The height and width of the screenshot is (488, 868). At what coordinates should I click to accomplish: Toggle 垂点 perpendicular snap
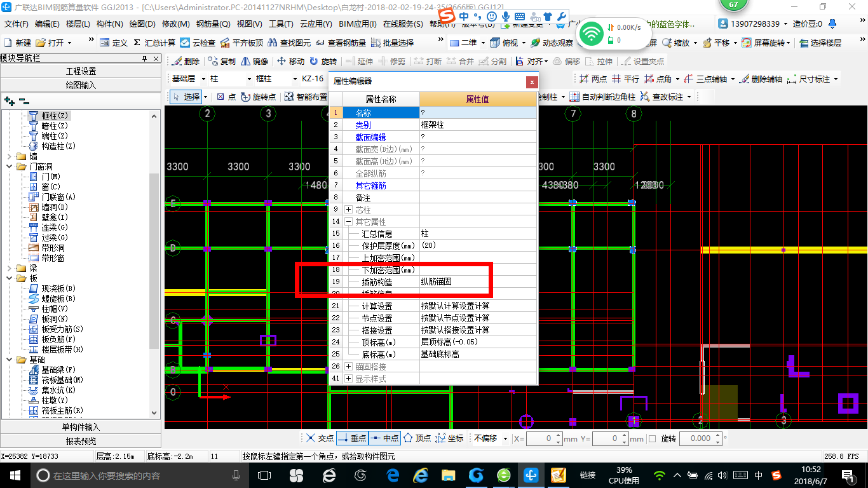pos(352,438)
